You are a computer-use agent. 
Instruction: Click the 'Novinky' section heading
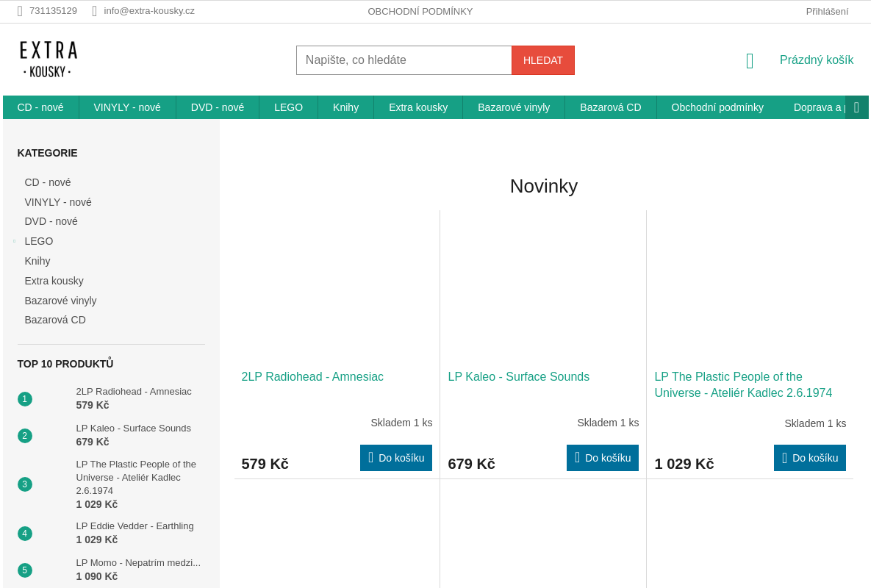click(544, 186)
